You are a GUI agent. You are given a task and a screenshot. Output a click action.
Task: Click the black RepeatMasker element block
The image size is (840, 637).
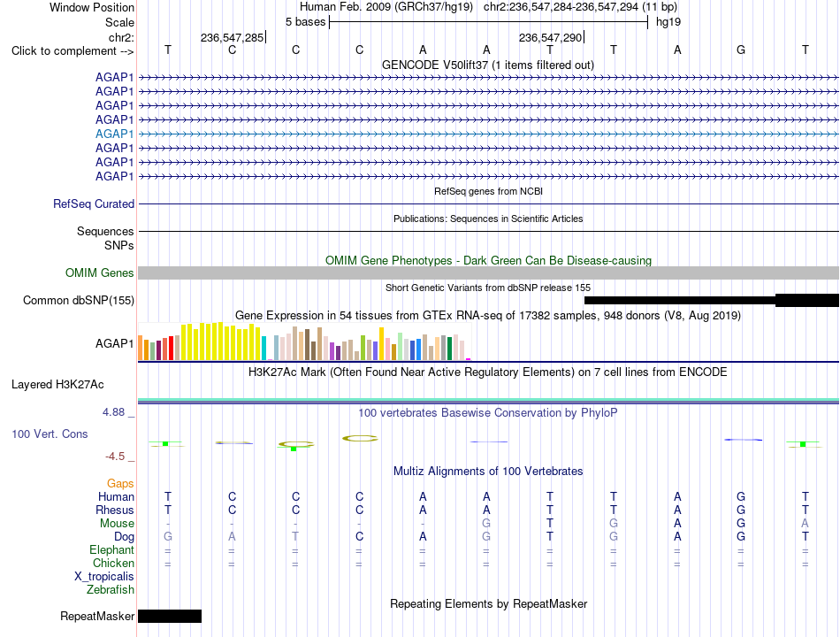[x=170, y=616]
